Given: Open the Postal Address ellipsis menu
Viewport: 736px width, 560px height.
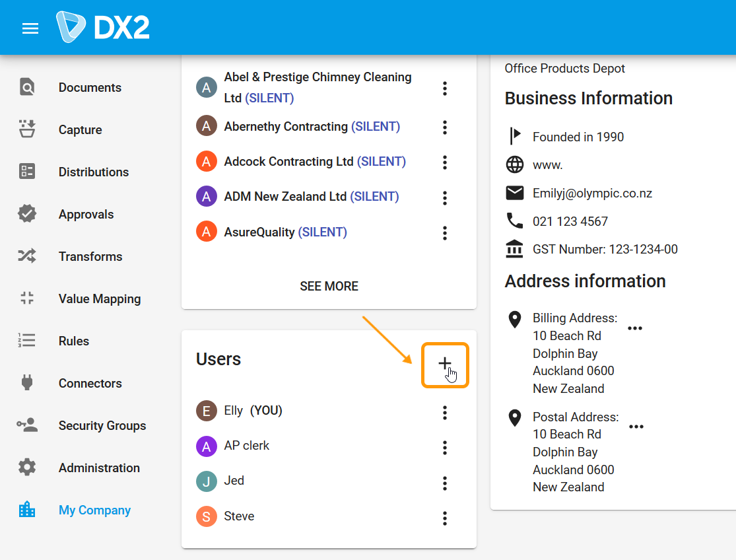Looking at the screenshot, I should (x=636, y=427).
